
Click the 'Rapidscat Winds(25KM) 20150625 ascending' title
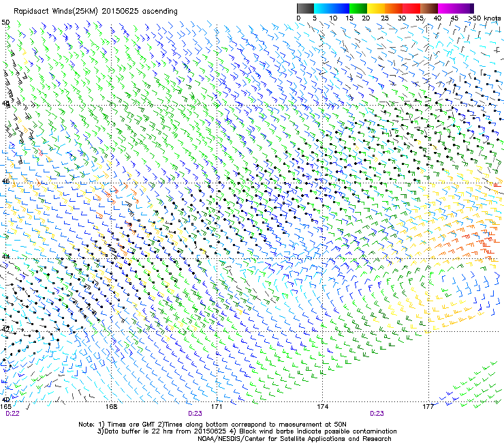click(95, 12)
